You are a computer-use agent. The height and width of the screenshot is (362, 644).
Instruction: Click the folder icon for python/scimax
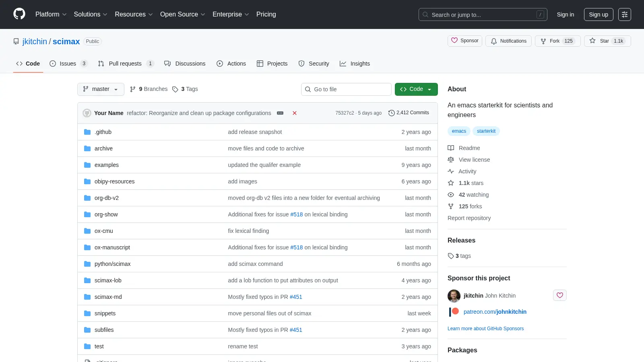(x=87, y=264)
